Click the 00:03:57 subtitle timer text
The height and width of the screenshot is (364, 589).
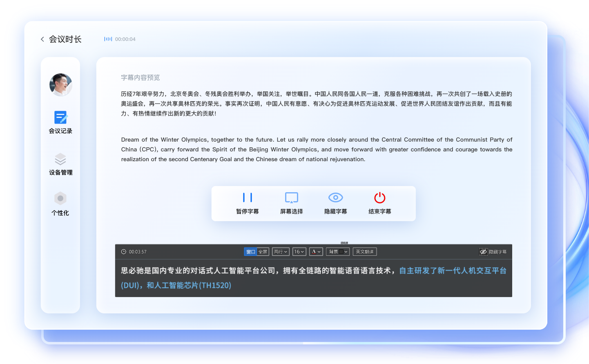click(138, 252)
